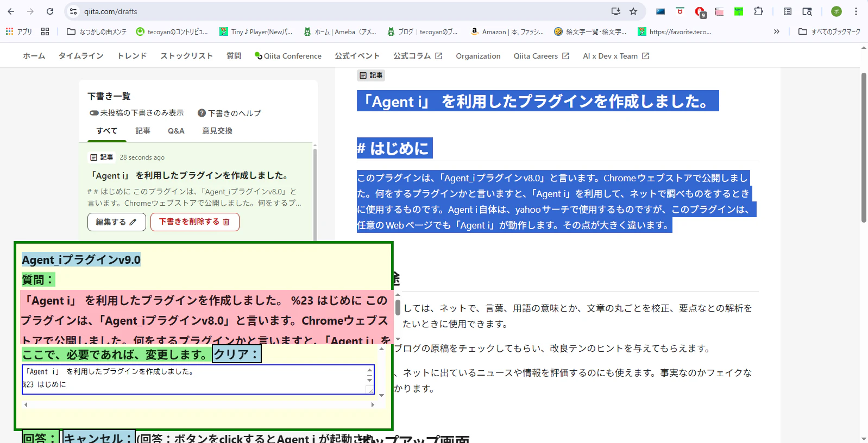The width and height of the screenshot is (868, 443).
Task: Expand the hidden bookmarks chevron
Action: coord(777,31)
